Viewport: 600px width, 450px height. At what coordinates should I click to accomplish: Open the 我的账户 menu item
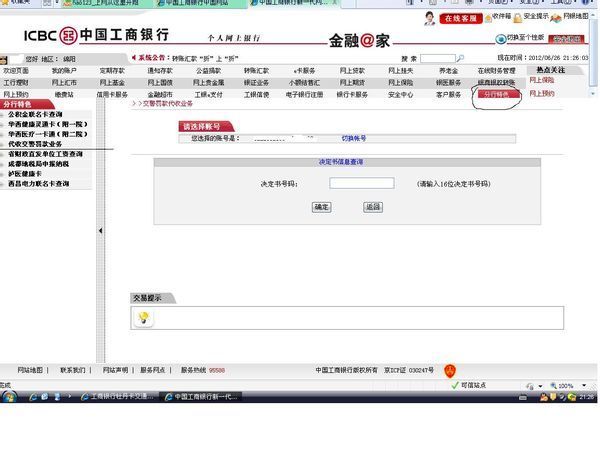coord(64,71)
